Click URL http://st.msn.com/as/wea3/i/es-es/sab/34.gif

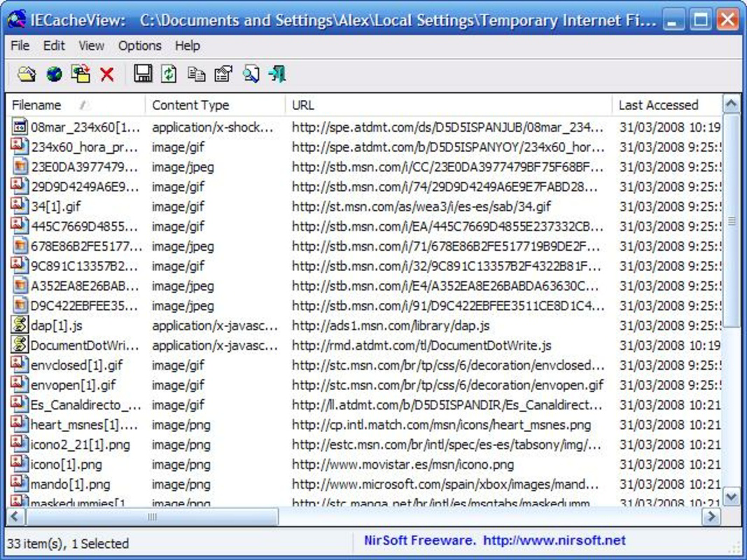click(x=421, y=206)
